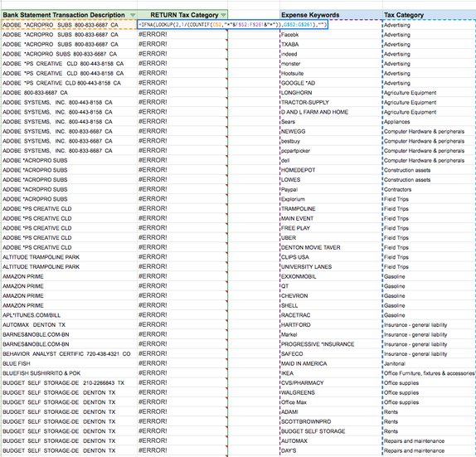476x457 pixels.
Task: Select BUDGET SELF STORAGE-DE 210-2266843 TX cell
Action: [69, 383]
